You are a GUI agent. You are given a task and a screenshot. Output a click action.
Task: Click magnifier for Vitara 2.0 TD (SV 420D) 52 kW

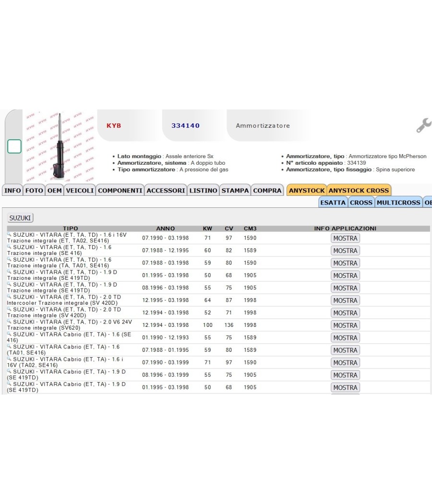point(9,309)
